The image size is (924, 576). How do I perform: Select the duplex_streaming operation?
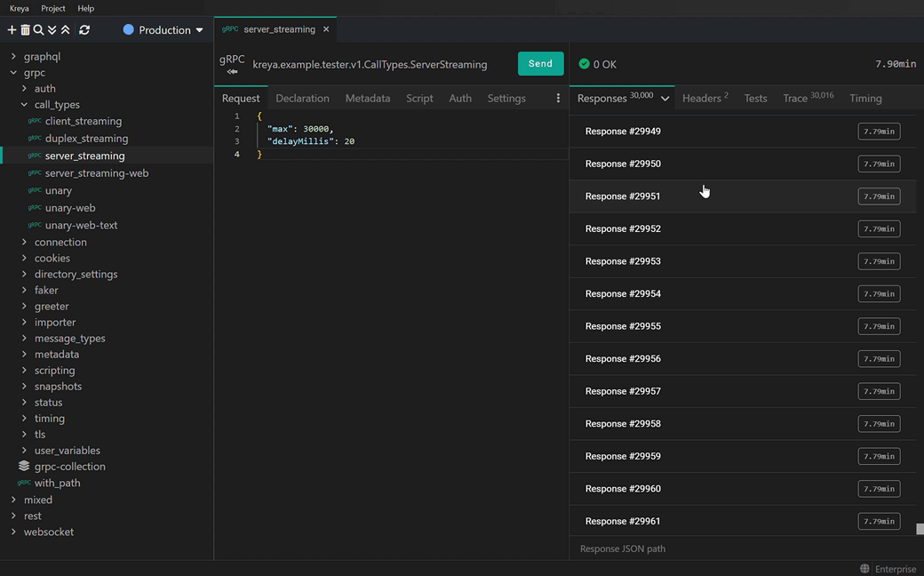(86, 139)
